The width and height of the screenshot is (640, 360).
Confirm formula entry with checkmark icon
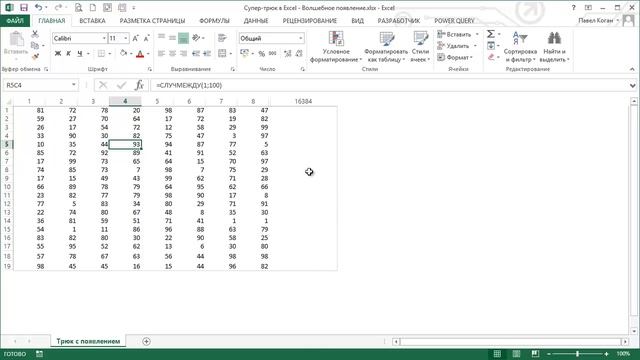(x=121, y=85)
